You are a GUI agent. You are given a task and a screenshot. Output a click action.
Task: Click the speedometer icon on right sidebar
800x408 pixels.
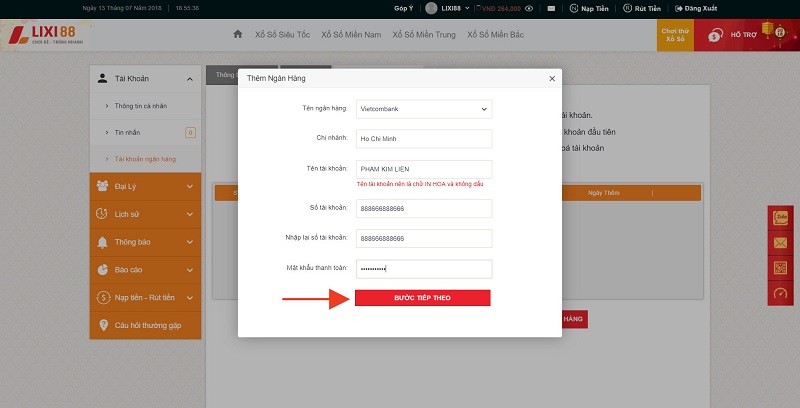point(781,294)
